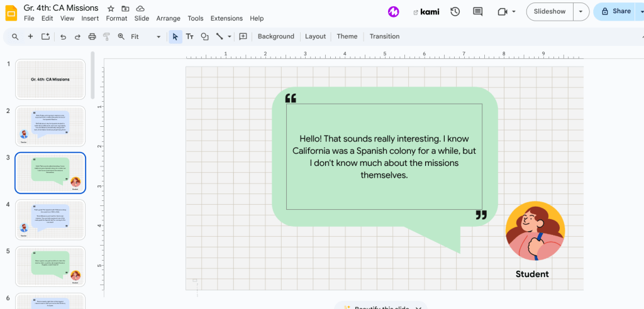
Task: Select the paint format roller tool
Action: click(x=106, y=36)
